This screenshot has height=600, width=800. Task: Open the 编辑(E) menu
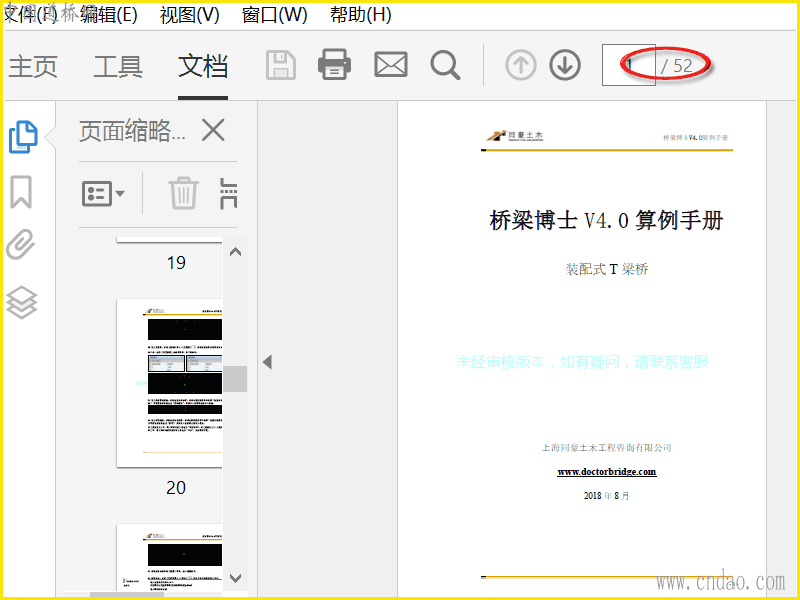click(x=109, y=15)
